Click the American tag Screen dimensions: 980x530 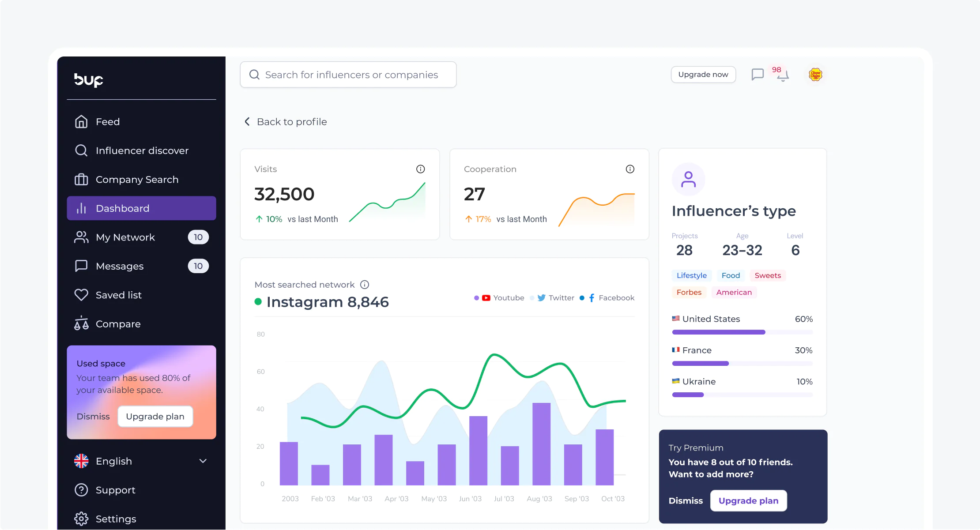734,292
